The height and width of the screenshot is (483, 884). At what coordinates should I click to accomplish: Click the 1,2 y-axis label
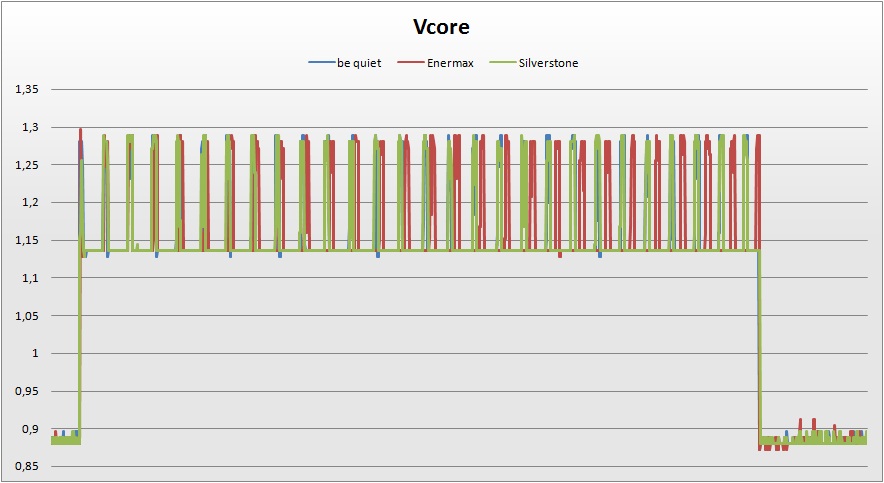tap(30, 203)
